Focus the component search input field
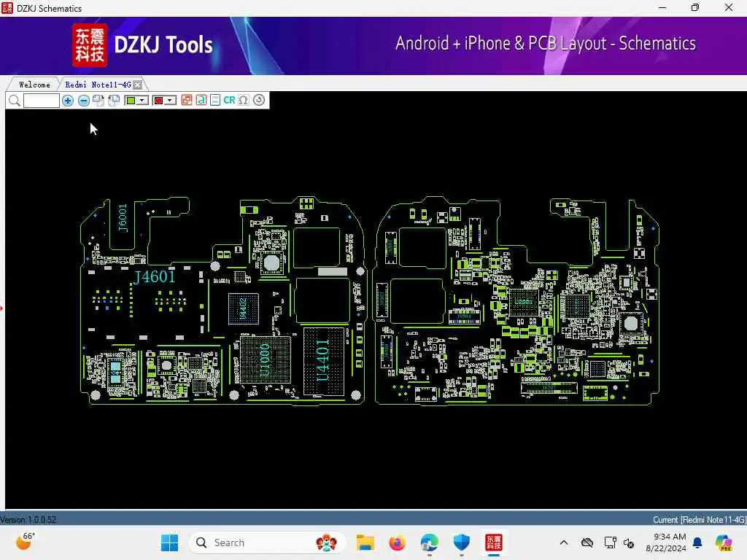 click(42, 101)
